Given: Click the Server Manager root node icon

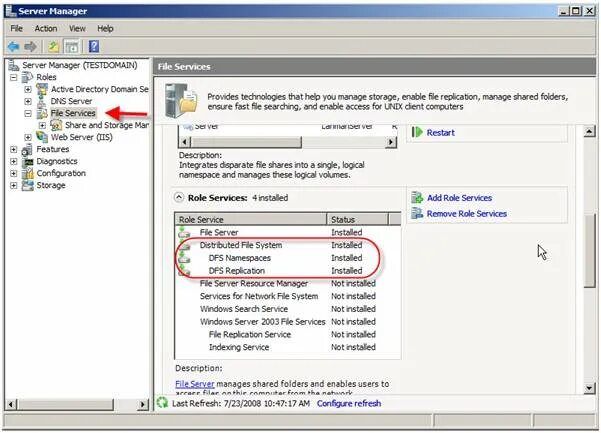Looking at the screenshot, I should 14,66.
